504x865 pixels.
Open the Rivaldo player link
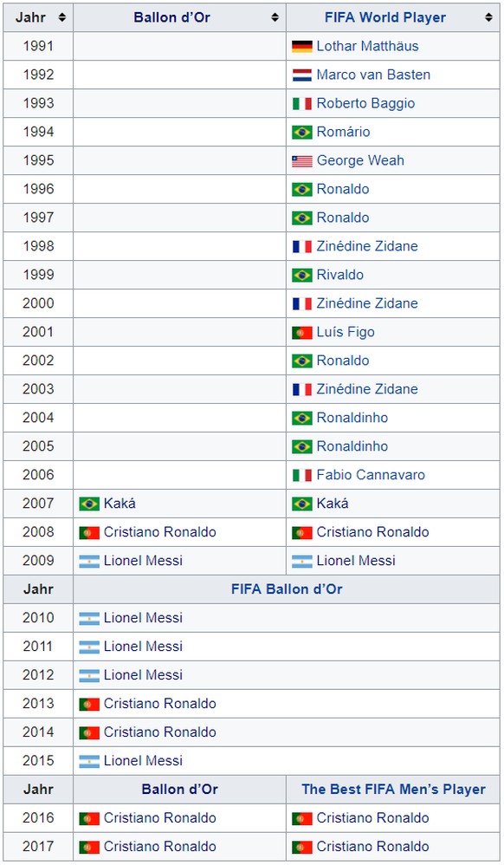click(x=339, y=275)
